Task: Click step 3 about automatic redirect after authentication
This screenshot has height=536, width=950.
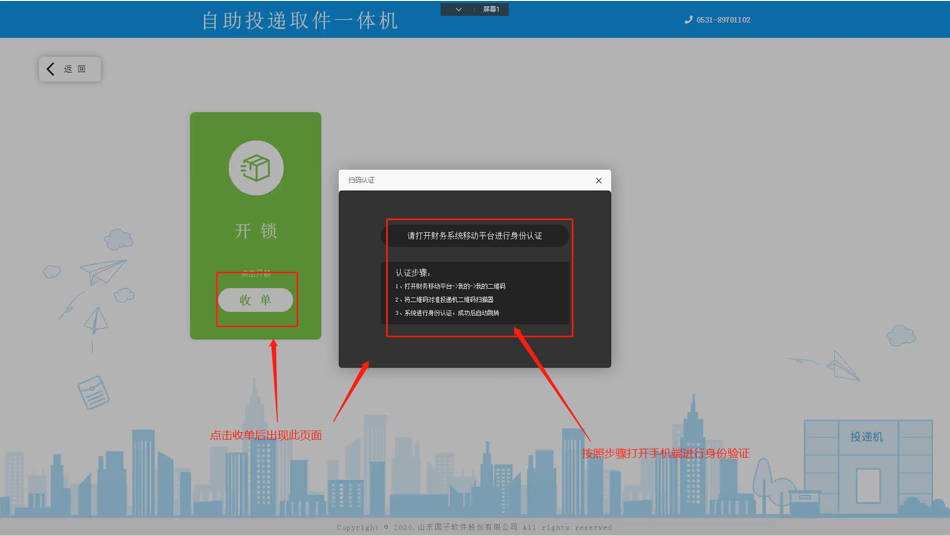Action: point(450,313)
